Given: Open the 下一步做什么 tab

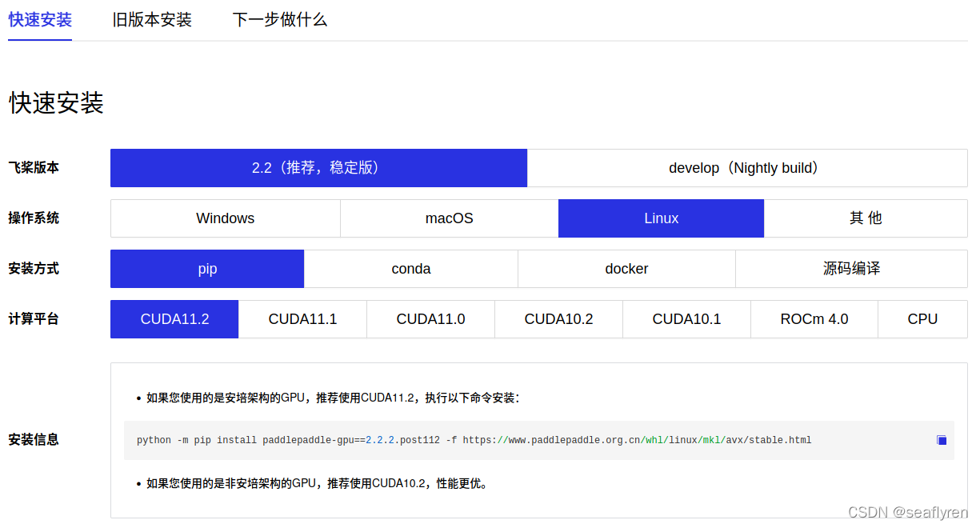Looking at the screenshot, I should click(x=280, y=20).
